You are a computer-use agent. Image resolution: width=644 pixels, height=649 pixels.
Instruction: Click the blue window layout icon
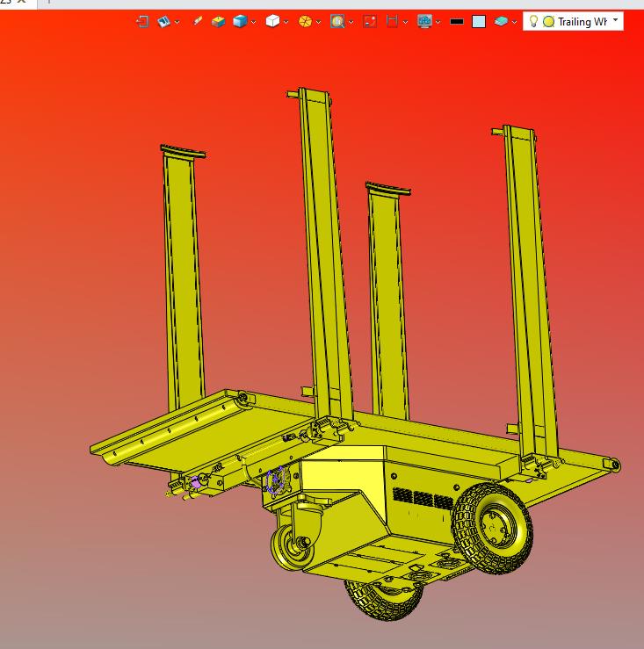[x=163, y=21]
